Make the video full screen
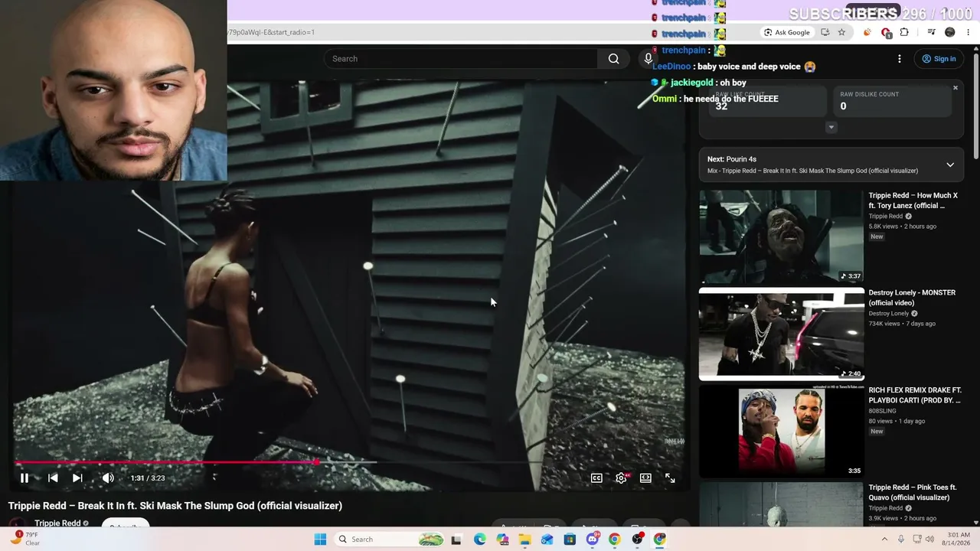 click(x=670, y=478)
